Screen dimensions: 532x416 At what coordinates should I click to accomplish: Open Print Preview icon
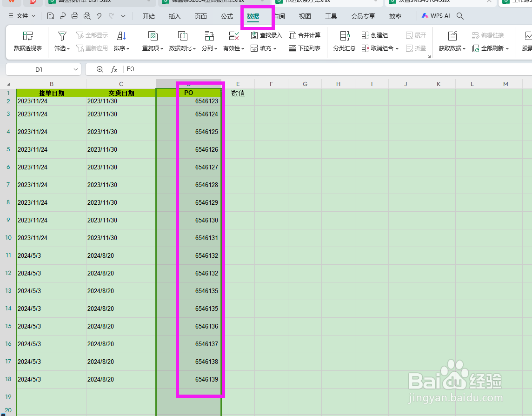[x=87, y=16]
